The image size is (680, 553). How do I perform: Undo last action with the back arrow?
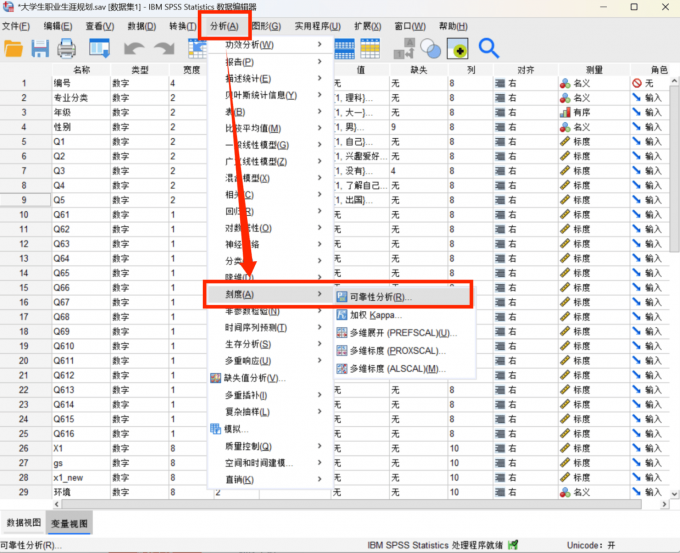click(134, 49)
